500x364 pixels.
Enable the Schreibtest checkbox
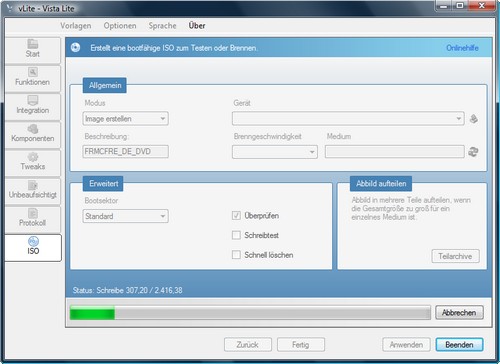point(236,235)
